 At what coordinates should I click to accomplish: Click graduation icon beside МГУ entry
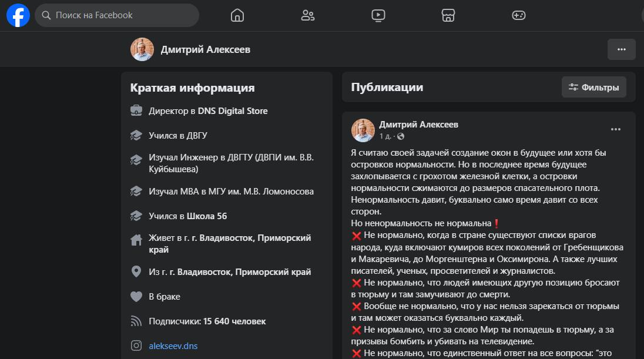[x=136, y=191]
